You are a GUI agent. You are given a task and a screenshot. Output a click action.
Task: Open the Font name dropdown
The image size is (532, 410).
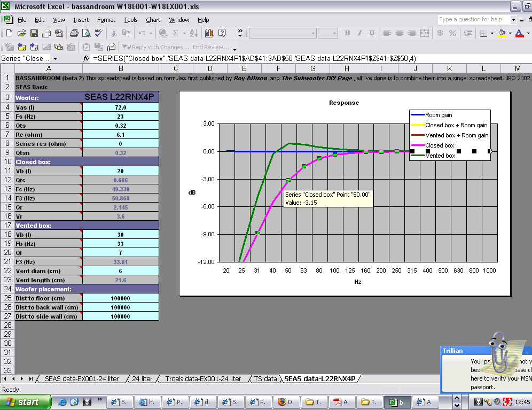313,33
